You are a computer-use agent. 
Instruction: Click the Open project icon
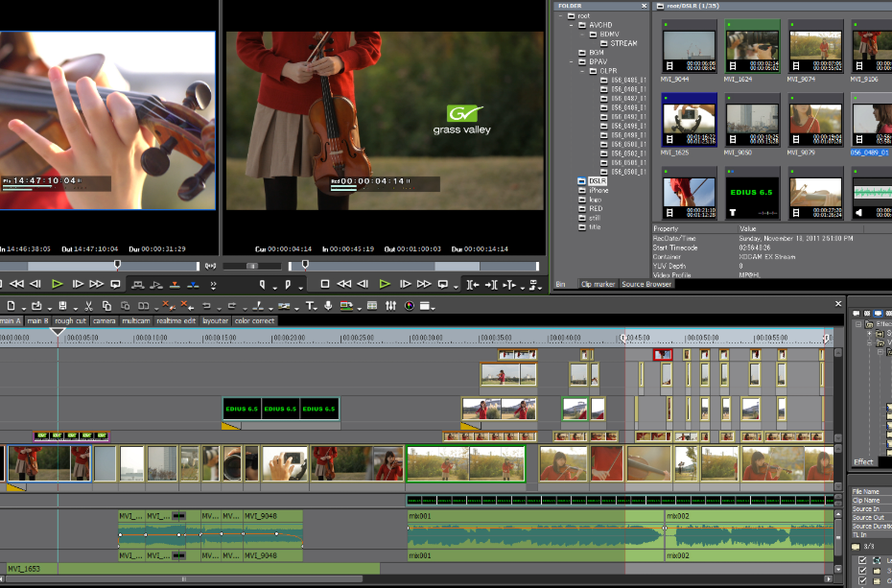(36, 306)
